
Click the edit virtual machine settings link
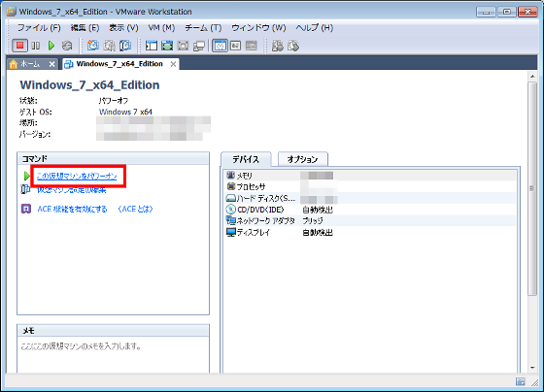(x=72, y=190)
